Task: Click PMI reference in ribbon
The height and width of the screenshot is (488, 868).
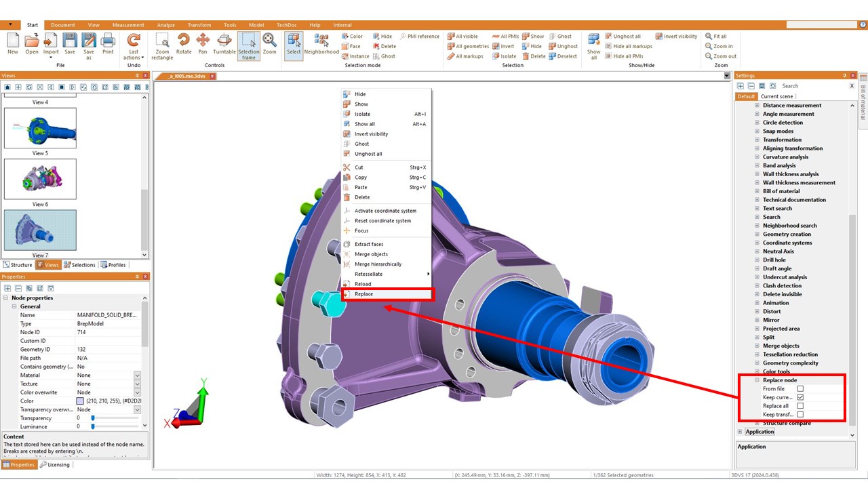Action: coord(420,37)
